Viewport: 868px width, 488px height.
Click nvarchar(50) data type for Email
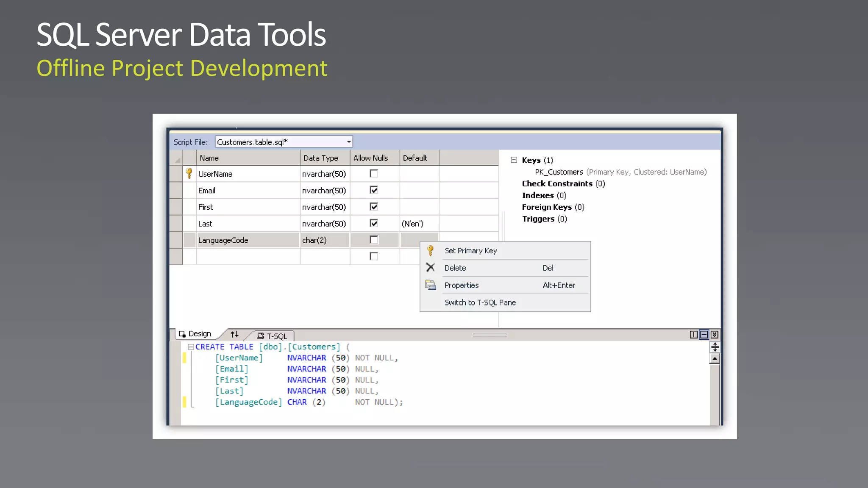325,190
